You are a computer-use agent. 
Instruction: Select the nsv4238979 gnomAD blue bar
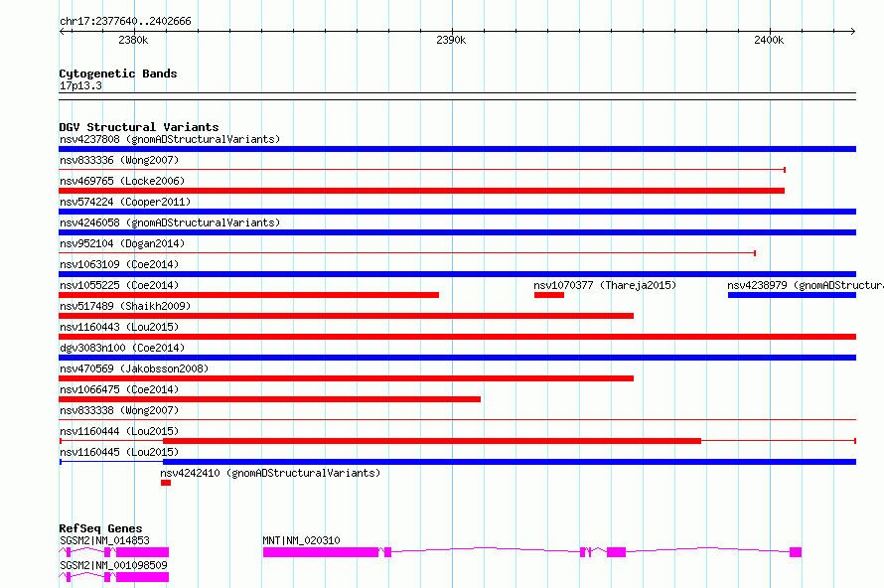point(792,295)
